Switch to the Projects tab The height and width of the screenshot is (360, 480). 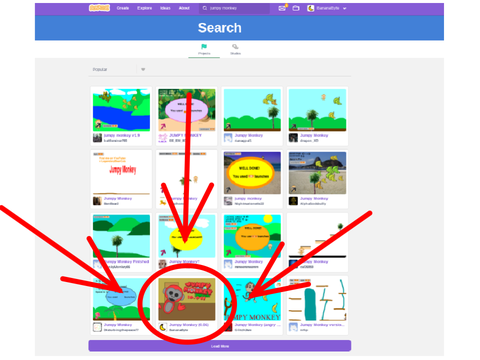[204, 49]
